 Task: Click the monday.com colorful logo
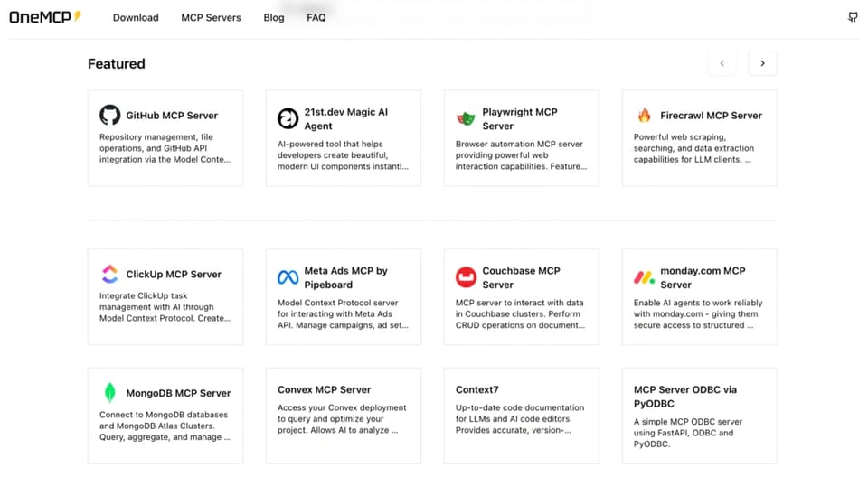point(644,277)
